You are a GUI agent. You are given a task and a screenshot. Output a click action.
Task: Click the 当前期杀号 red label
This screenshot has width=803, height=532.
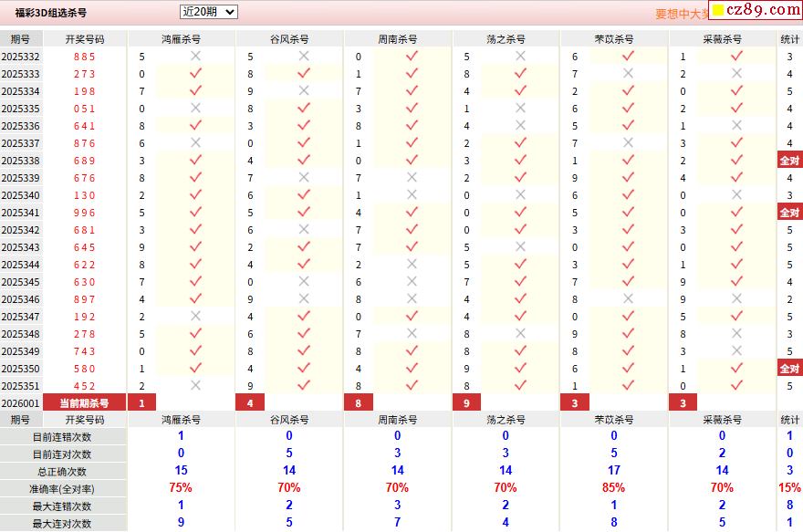coord(85,403)
